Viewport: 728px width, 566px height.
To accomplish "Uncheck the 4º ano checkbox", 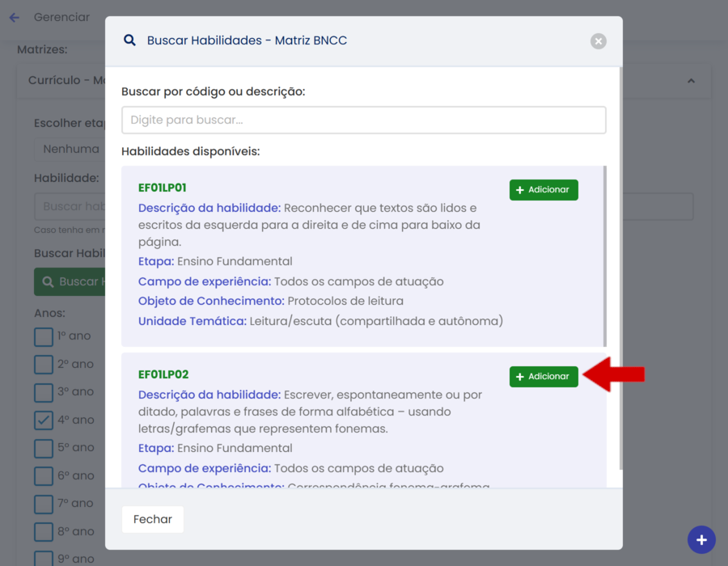I will pyautogui.click(x=44, y=420).
